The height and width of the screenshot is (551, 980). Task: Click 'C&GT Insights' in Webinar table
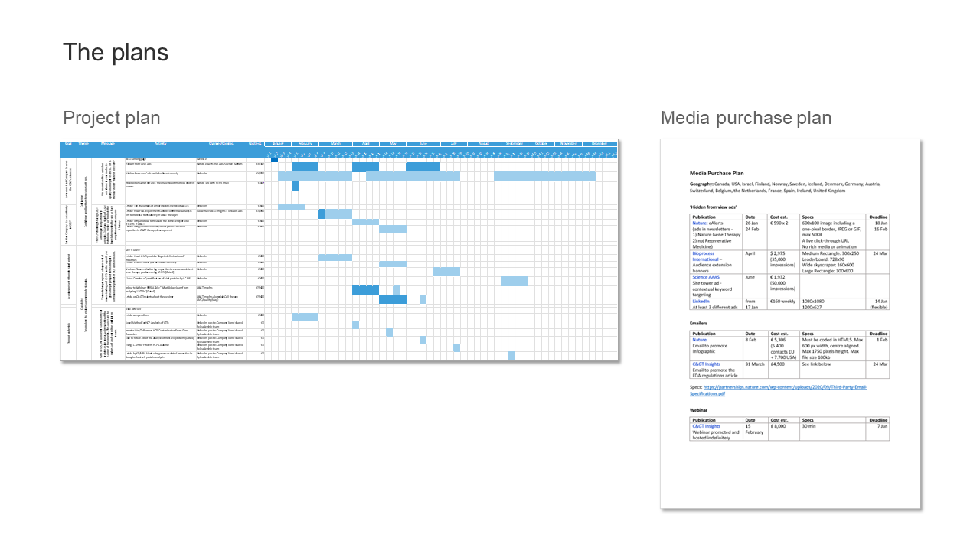[707, 426]
